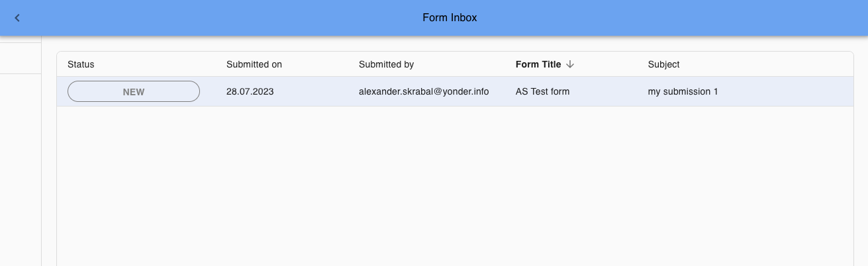Click the top section of the left sidebar
The width and height of the screenshot is (868, 266).
point(20,39)
